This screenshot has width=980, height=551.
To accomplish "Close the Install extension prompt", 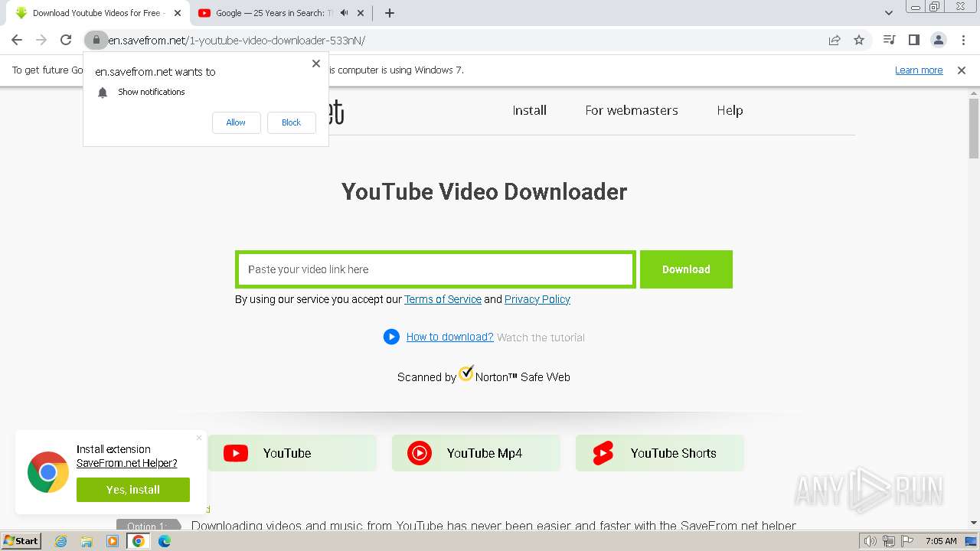I will (x=199, y=438).
